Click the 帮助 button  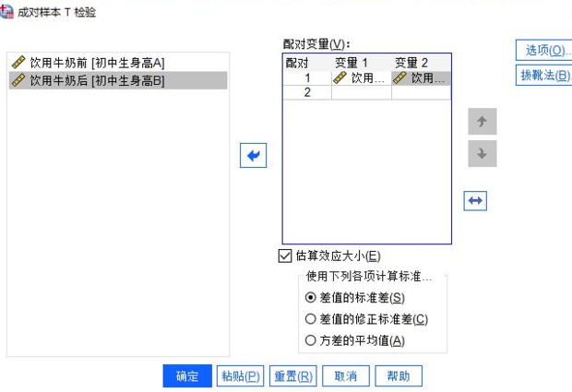(399, 376)
